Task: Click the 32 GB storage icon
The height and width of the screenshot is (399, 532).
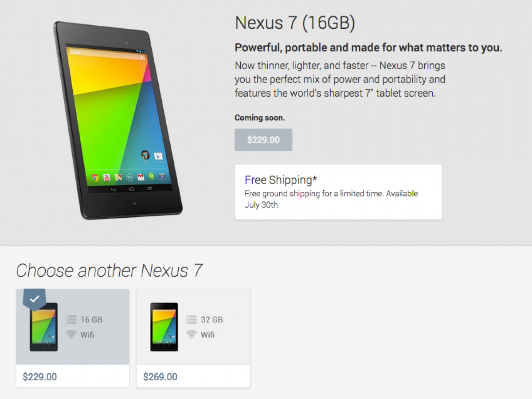Action: coord(191,319)
